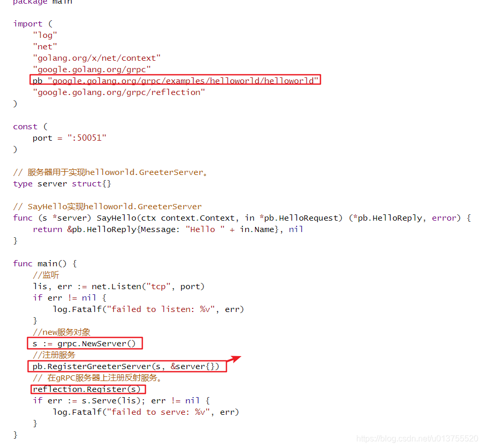The image size is (483, 448).
Task: Click the pb helloworld import line
Action: click(175, 80)
